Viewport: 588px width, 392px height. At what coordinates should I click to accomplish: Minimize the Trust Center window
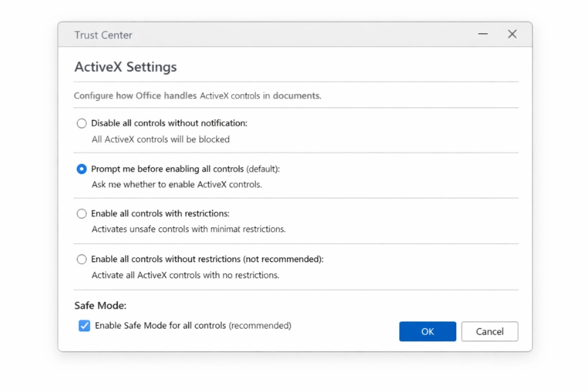coord(482,34)
